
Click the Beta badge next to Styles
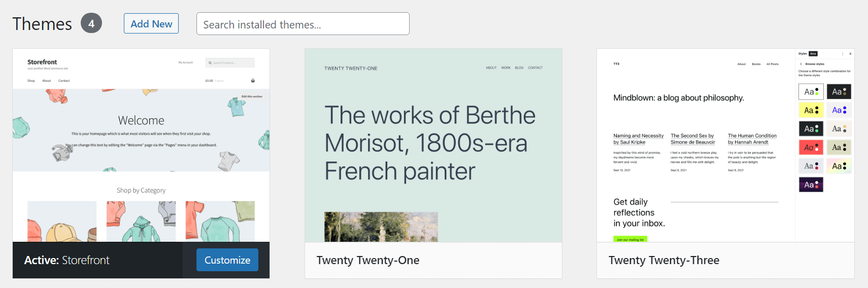[x=813, y=54]
